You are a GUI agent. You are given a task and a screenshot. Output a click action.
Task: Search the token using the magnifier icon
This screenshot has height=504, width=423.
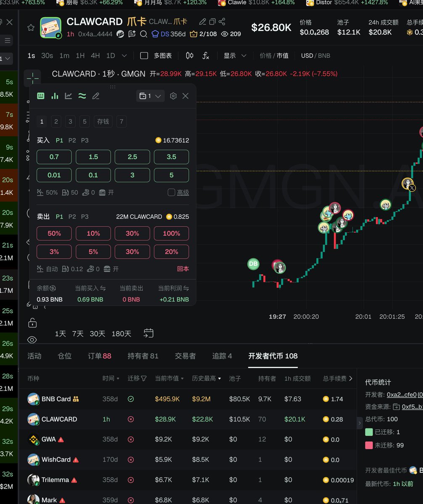tap(143, 34)
